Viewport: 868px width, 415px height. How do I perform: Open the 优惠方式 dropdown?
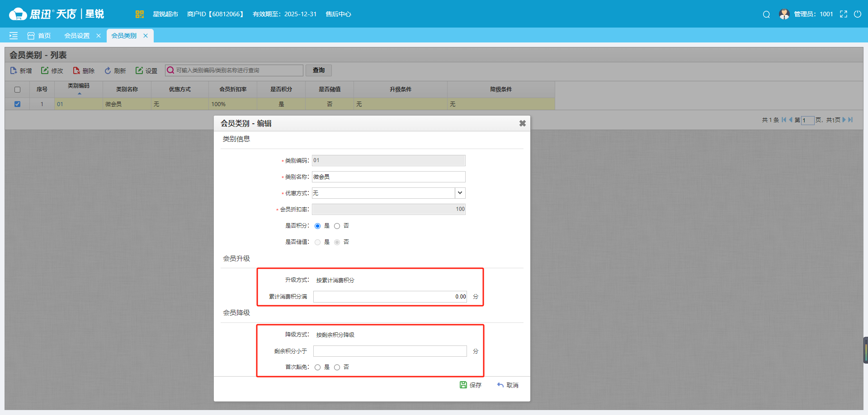460,193
